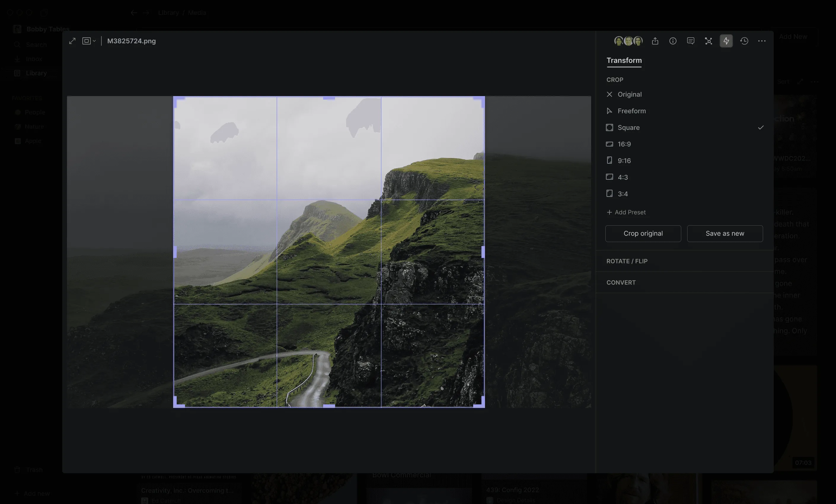The image size is (836, 504).
Task: Click the back arrow in background window
Action: click(x=134, y=13)
